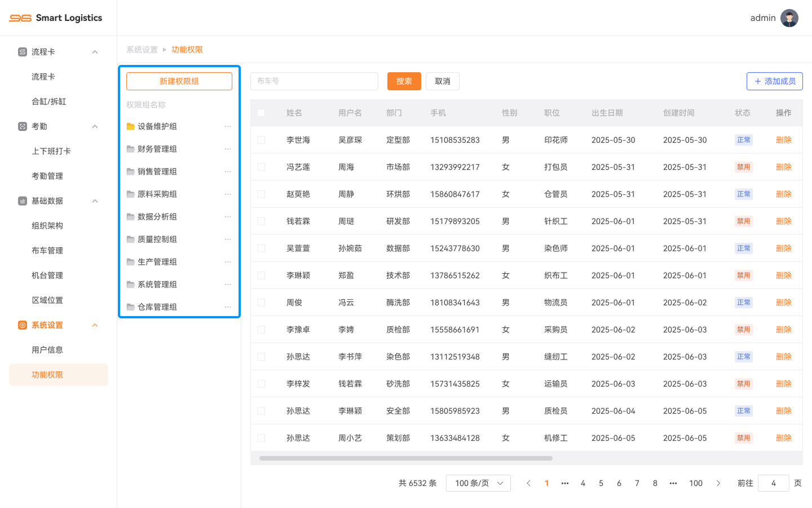The image size is (812, 508).
Task: Open more options for 数据分析组
Action: tap(228, 217)
